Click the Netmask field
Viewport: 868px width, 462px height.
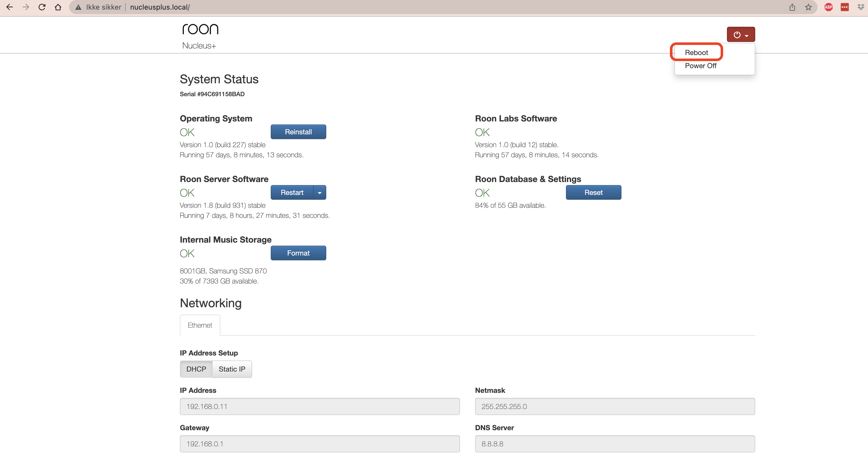pyautogui.click(x=615, y=407)
